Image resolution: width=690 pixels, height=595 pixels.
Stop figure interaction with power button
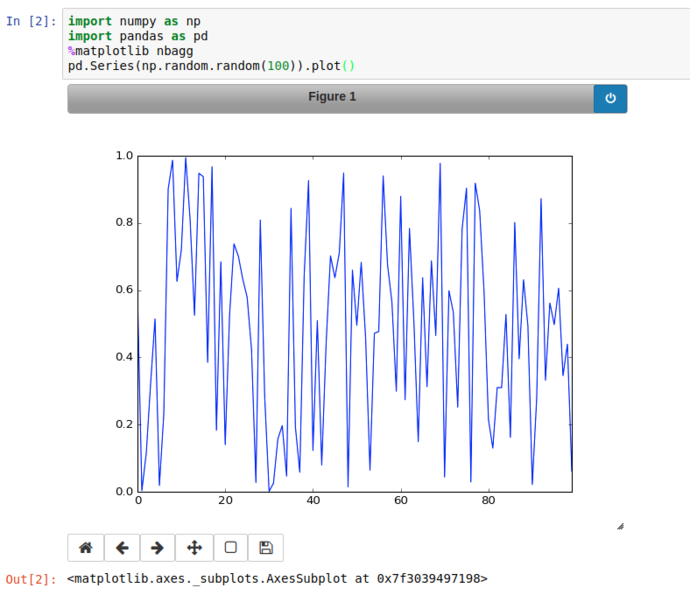click(610, 99)
